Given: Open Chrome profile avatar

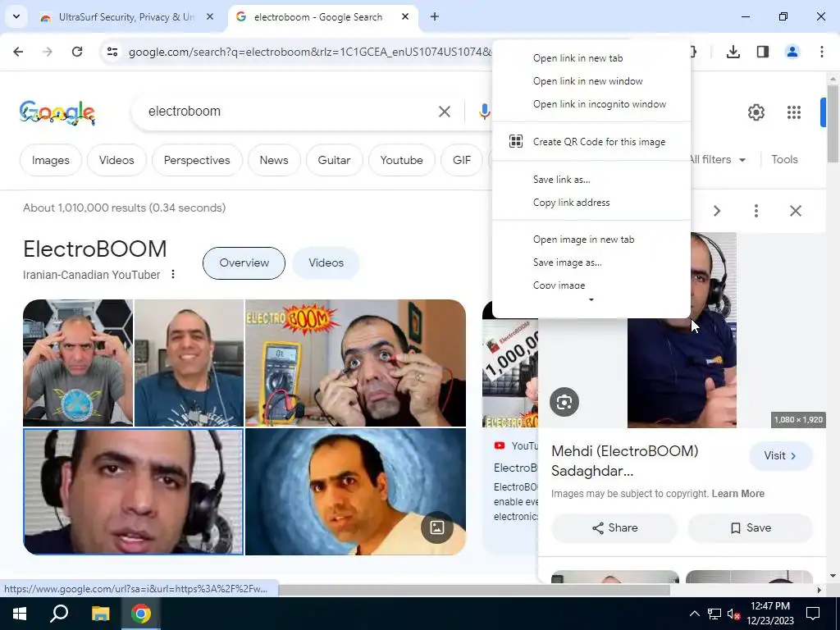Looking at the screenshot, I should pos(792,52).
